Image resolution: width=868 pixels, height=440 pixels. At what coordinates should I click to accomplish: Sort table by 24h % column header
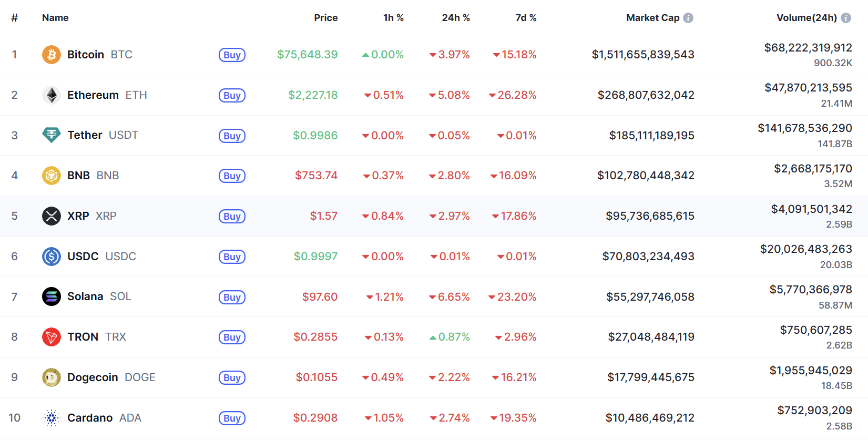tap(455, 18)
